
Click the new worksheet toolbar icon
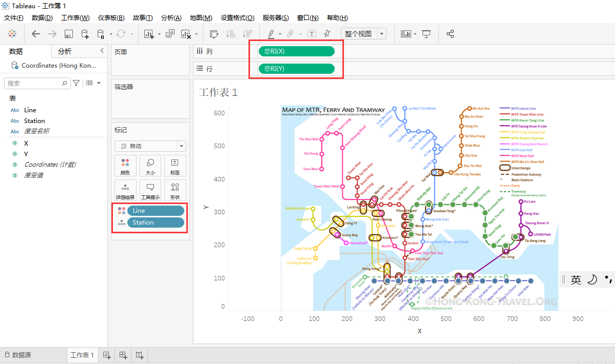[149, 34]
